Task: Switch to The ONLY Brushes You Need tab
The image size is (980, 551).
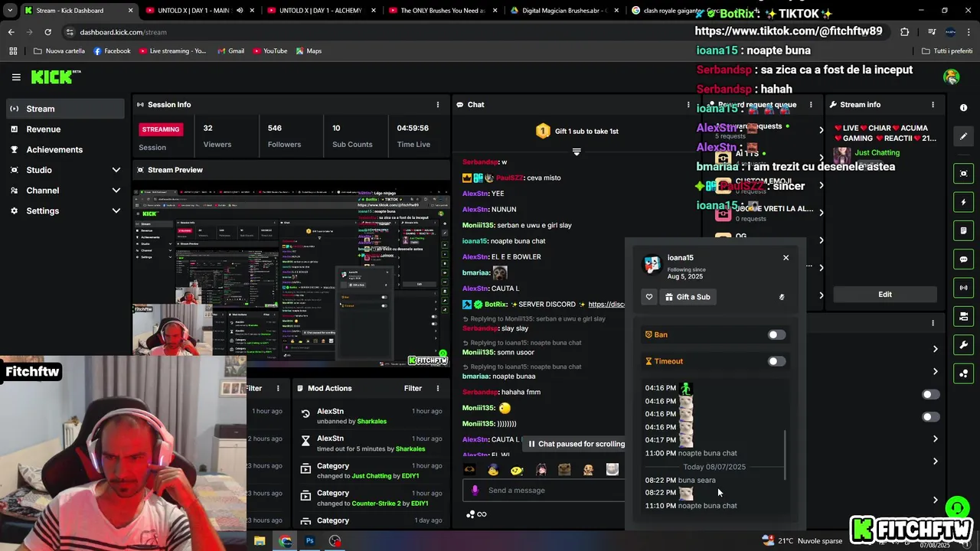Action: click(x=442, y=11)
